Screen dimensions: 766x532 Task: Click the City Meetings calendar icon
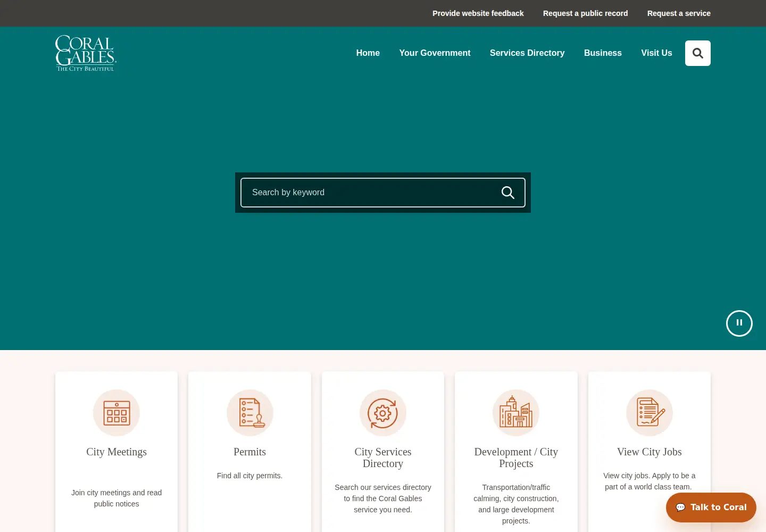[116, 413]
